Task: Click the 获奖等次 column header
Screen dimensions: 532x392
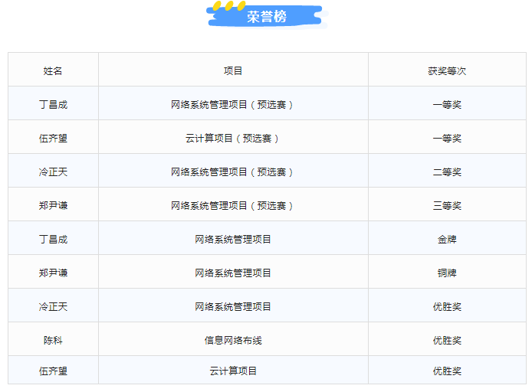Action: point(447,70)
